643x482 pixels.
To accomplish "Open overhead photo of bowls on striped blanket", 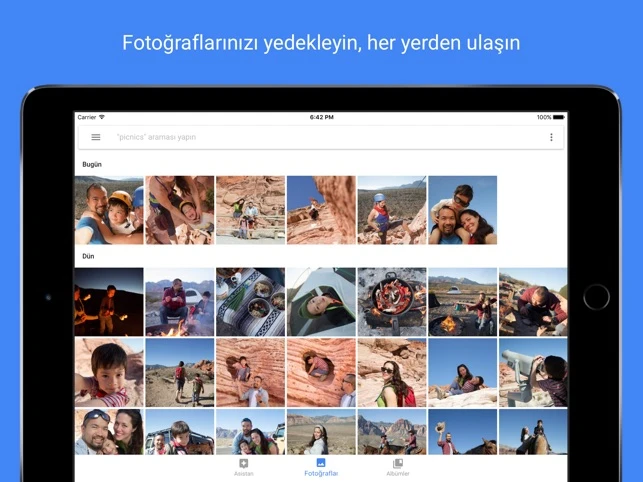I will (x=251, y=302).
